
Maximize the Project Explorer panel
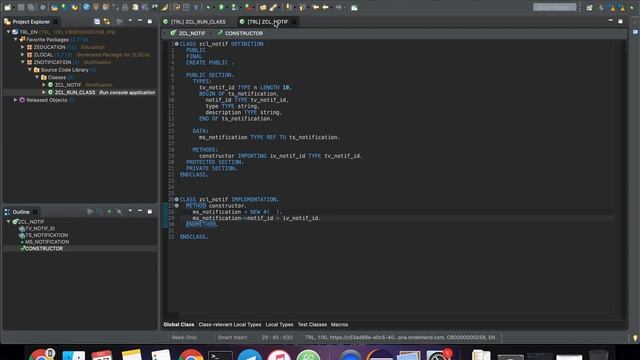(150, 21)
